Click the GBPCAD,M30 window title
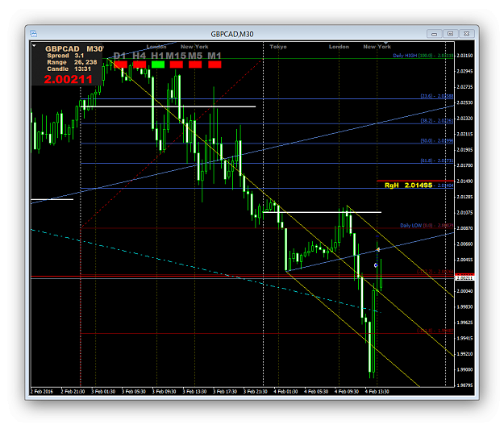 [232, 34]
